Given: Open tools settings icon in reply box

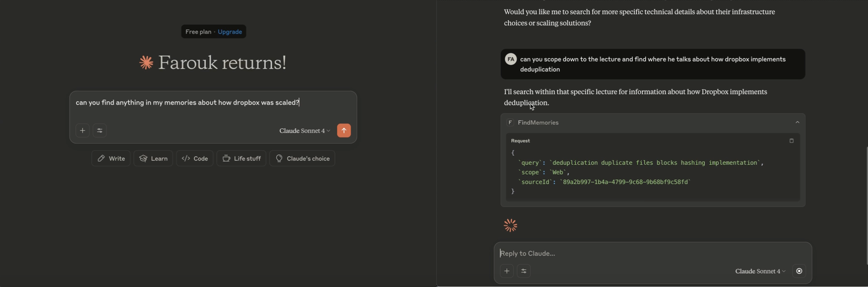Looking at the screenshot, I should 524,271.
